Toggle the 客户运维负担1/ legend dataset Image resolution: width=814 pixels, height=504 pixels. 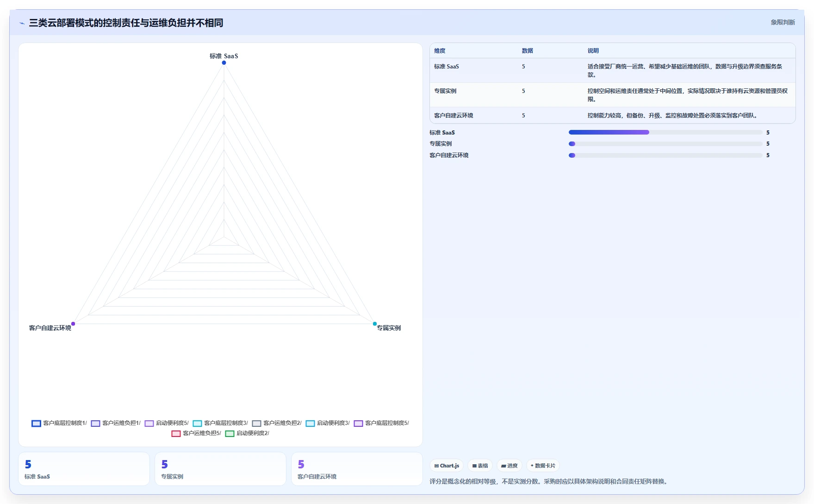click(x=115, y=423)
